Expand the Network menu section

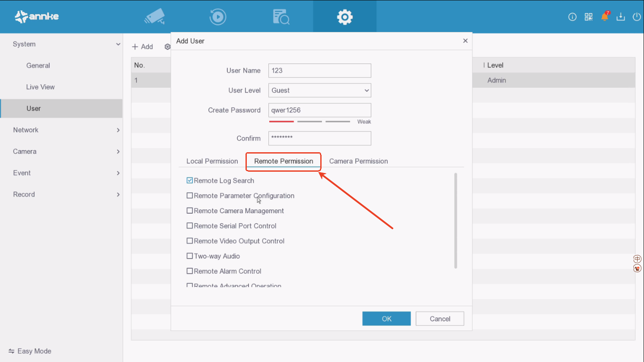coord(61,130)
